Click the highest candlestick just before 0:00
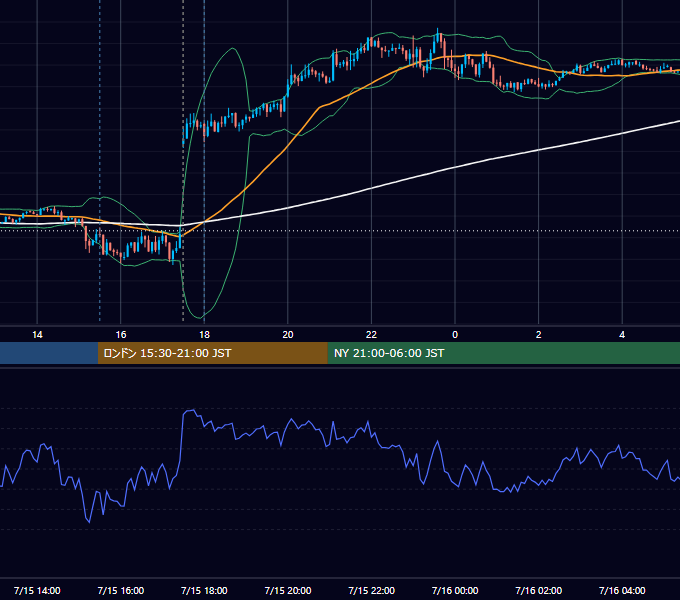680x600 pixels. [x=438, y=37]
